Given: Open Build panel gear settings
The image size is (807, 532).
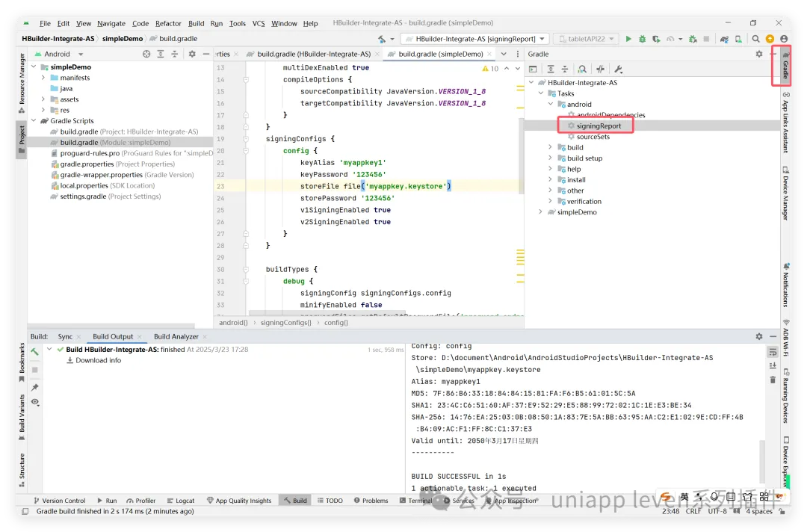Looking at the screenshot, I should tap(759, 336).
